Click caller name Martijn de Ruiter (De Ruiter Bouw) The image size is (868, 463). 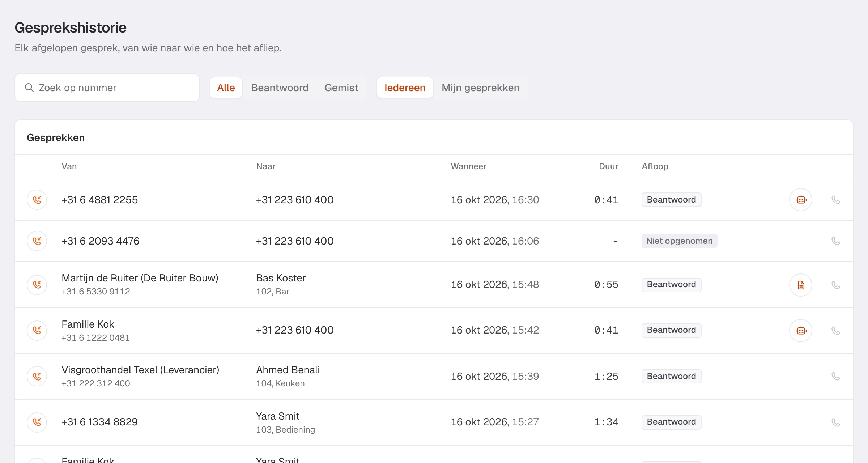[x=140, y=278]
